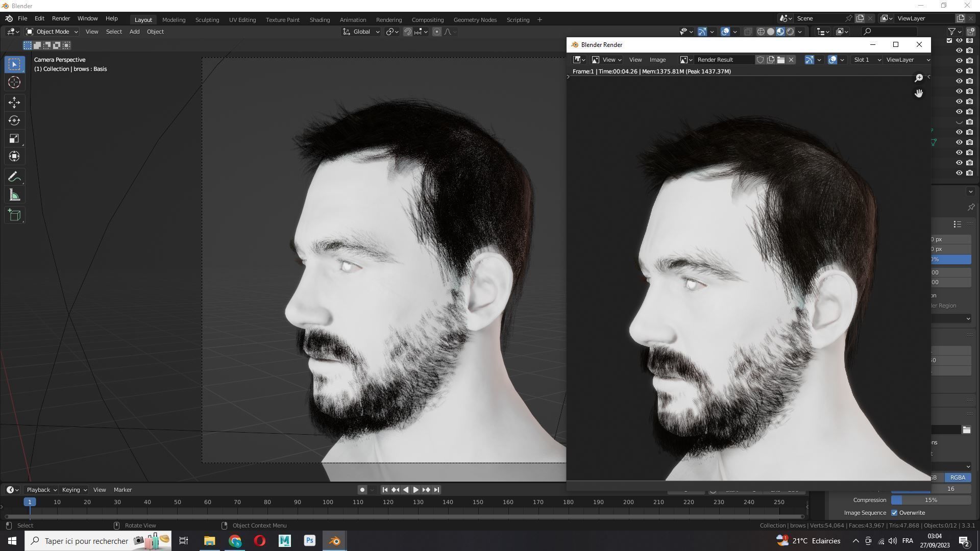Open Image menu in render window
Screen dimensions: 980x551
657,60
